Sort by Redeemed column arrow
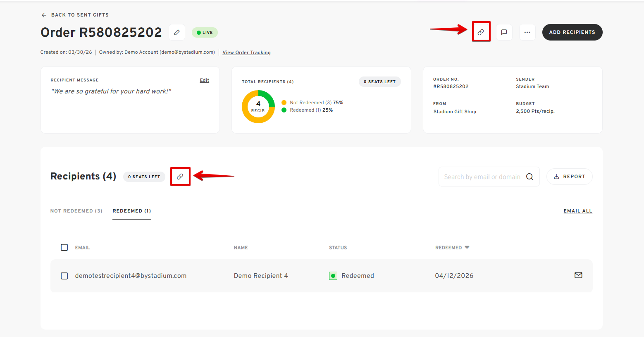 [x=467, y=247]
